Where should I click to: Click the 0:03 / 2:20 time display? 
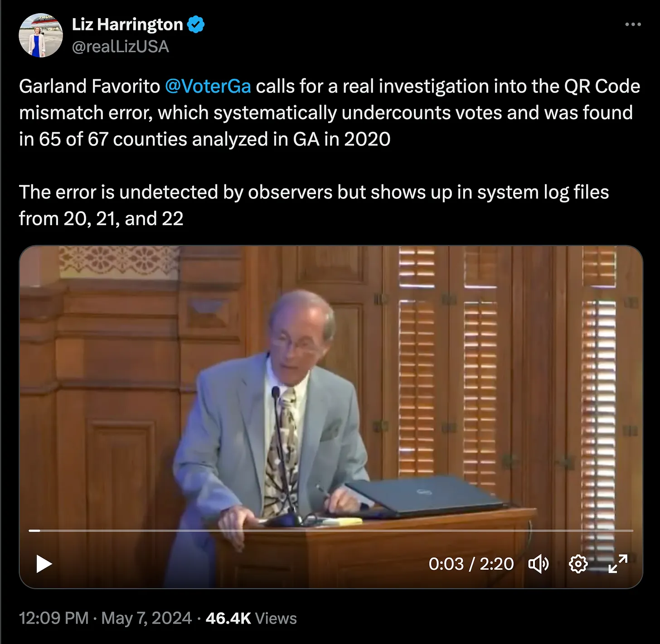tap(471, 564)
